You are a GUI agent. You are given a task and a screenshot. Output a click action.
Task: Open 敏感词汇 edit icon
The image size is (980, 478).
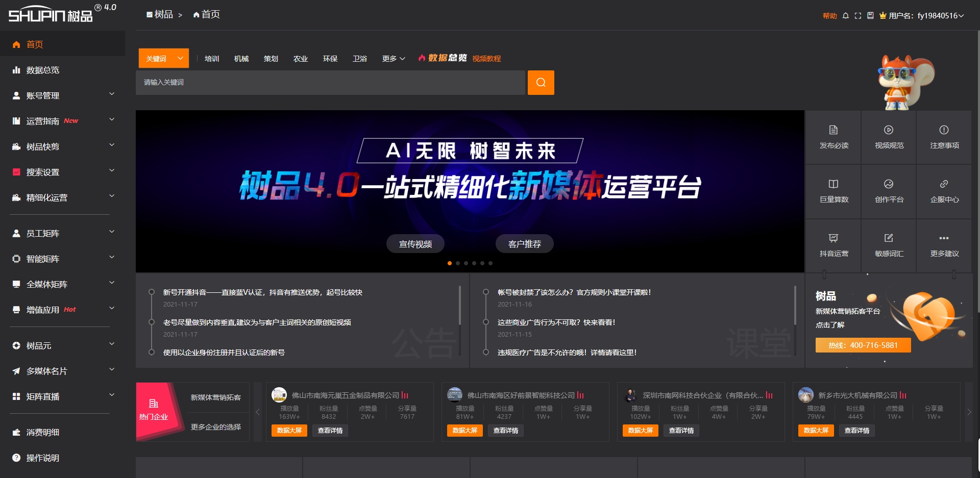pyautogui.click(x=889, y=238)
